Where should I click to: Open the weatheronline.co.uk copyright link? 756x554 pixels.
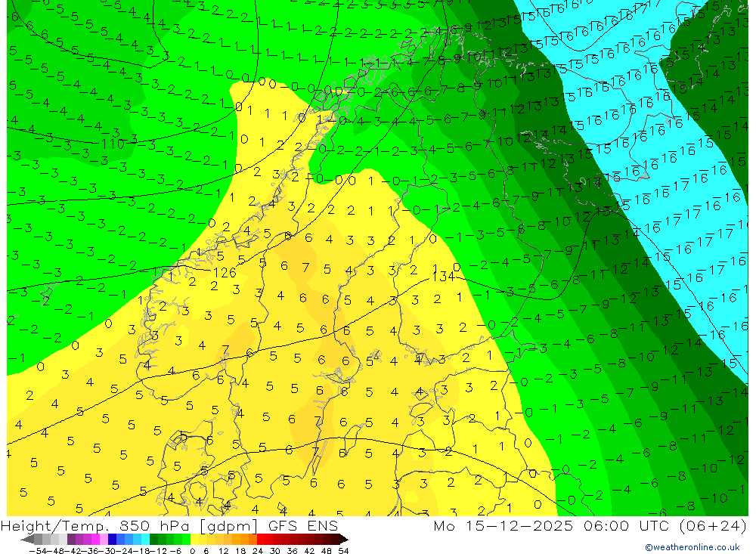point(692,547)
